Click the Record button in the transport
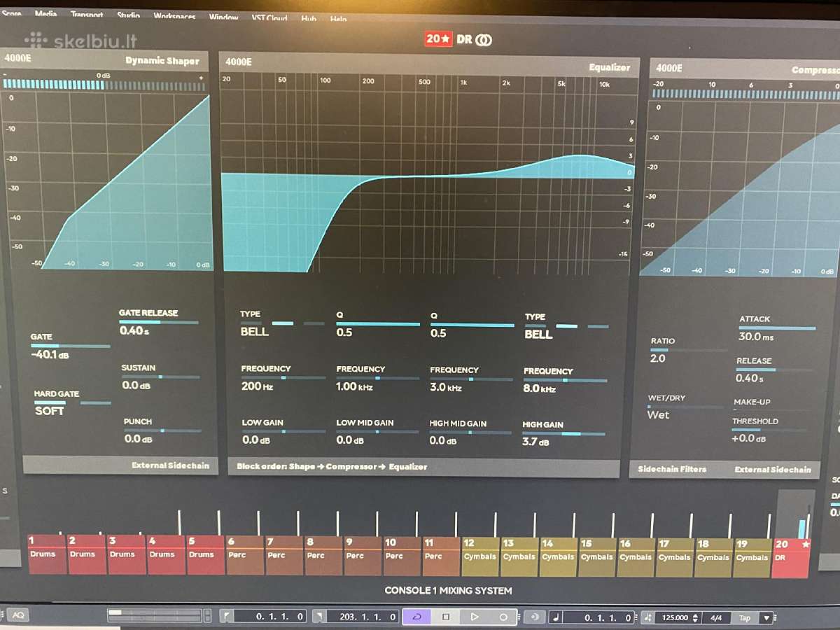The image size is (840, 630). click(x=503, y=617)
